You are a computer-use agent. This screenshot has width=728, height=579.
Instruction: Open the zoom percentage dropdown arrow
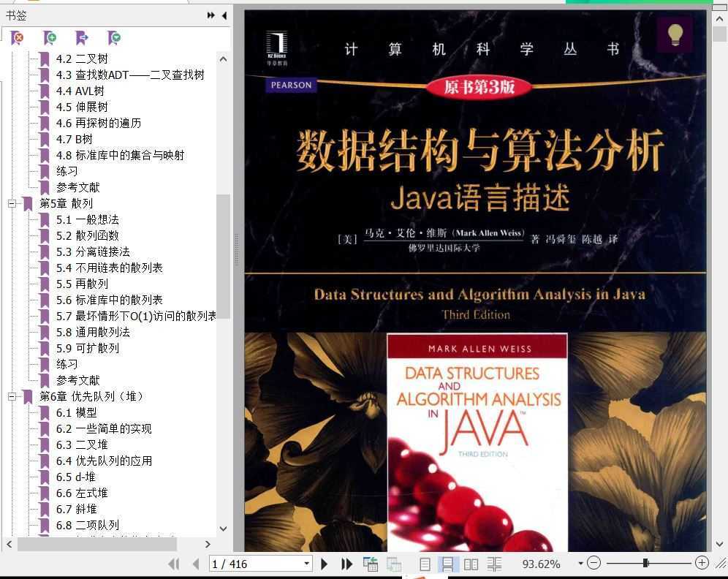(580, 564)
